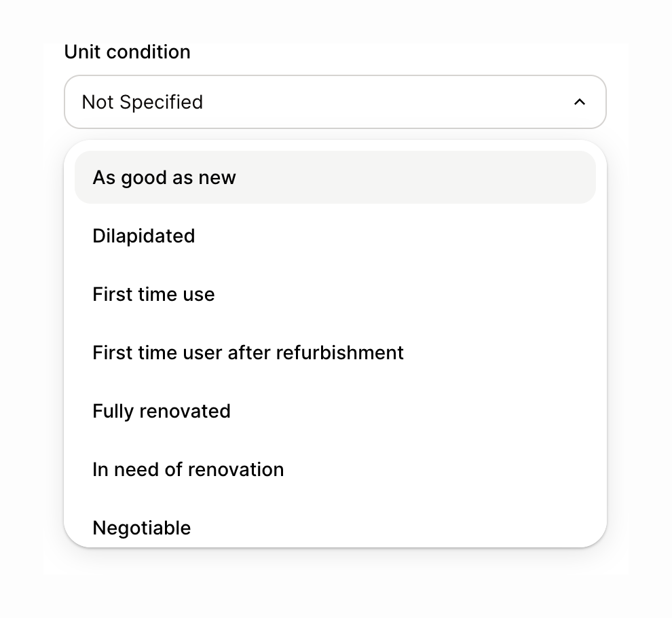Image resolution: width=672 pixels, height=618 pixels.
Task: Collapse the open dropdown using the chevron icon
Action: coord(580,102)
